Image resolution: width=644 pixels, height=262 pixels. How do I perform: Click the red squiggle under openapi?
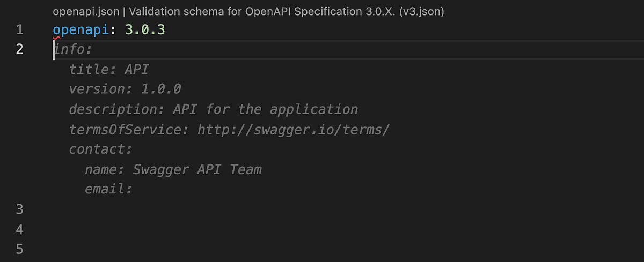tap(57, 38)
